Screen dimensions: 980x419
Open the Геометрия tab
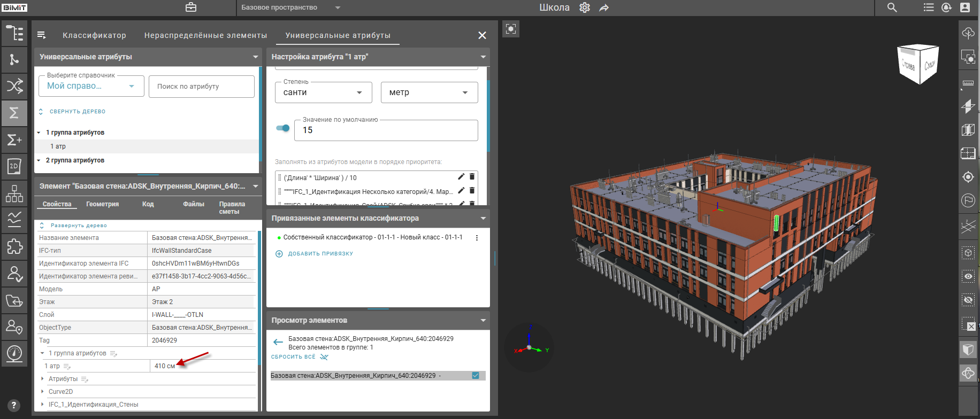[x=102, y=204]
